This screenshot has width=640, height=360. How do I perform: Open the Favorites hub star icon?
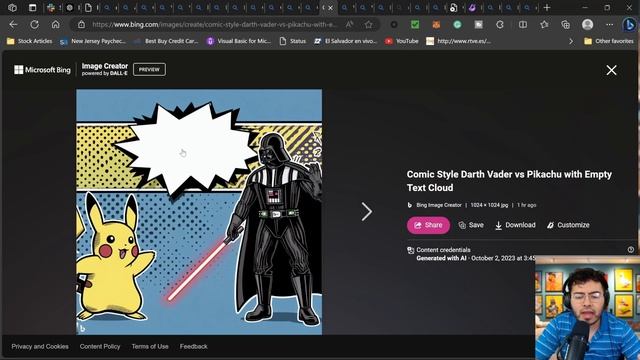[x=544, y=24]
